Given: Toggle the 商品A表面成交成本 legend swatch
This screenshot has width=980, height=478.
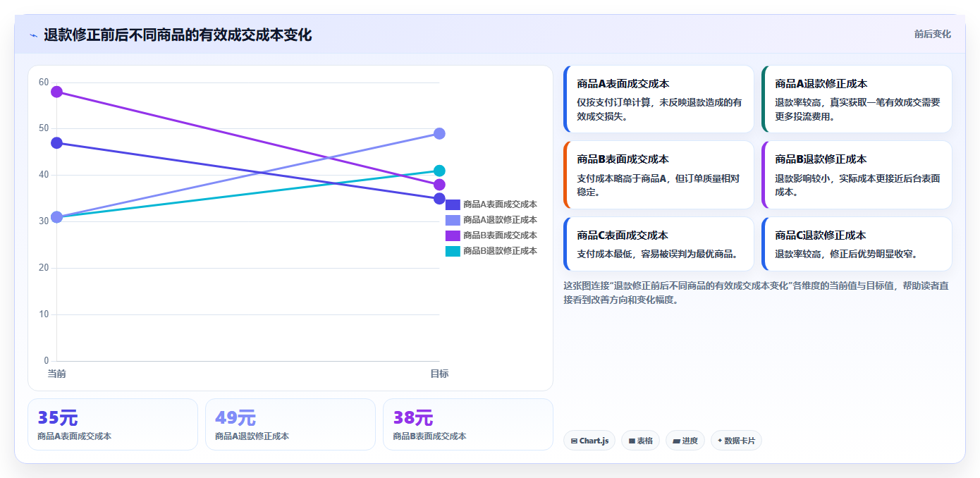Looking at the screenshot, I should pyautogui.click(x=453, y=204).
